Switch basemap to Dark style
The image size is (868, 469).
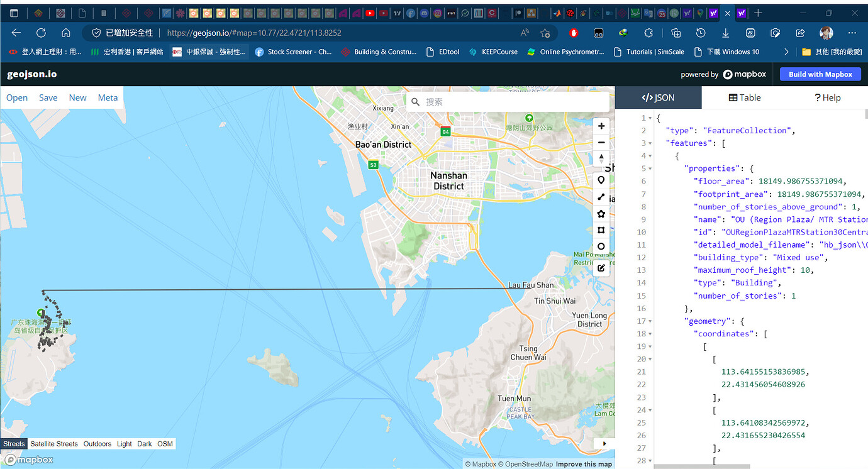point(144,443)
